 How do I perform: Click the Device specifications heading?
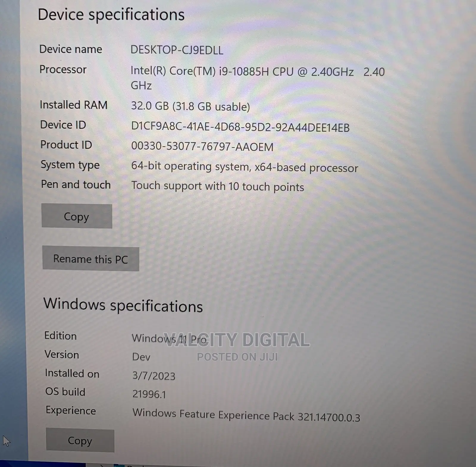[x=111, y=15]
